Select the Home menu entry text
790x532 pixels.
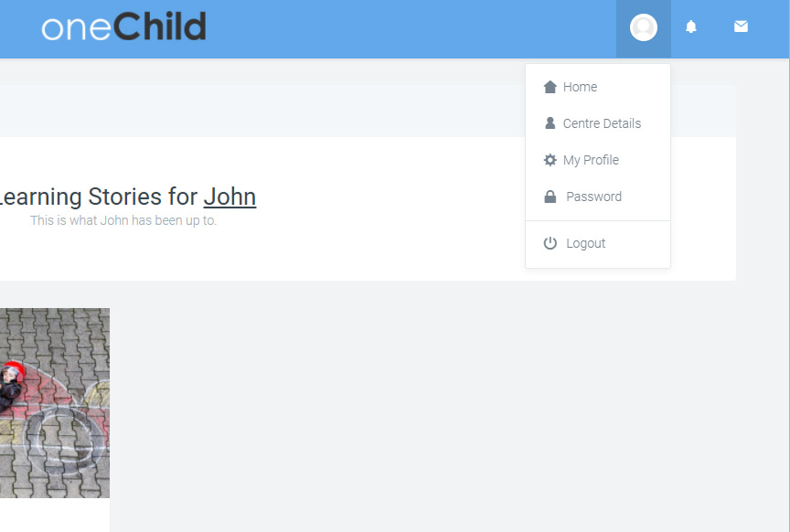(580, 87)
